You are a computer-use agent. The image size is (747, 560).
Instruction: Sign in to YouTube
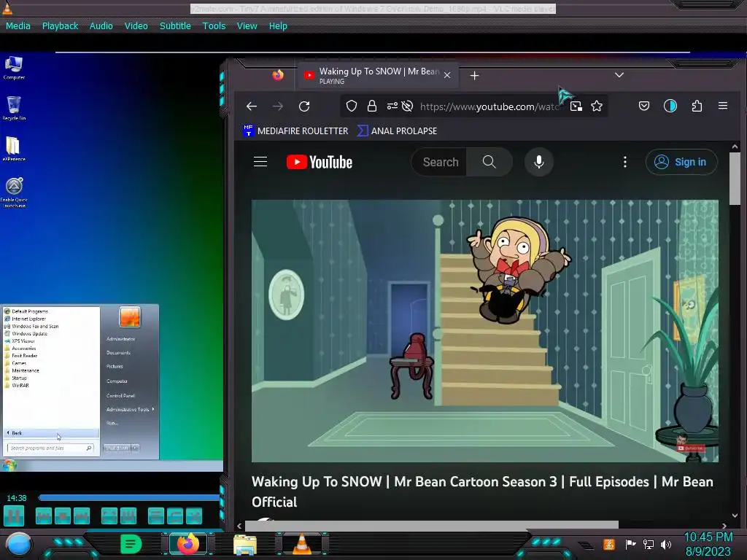[x=681, y=162]
